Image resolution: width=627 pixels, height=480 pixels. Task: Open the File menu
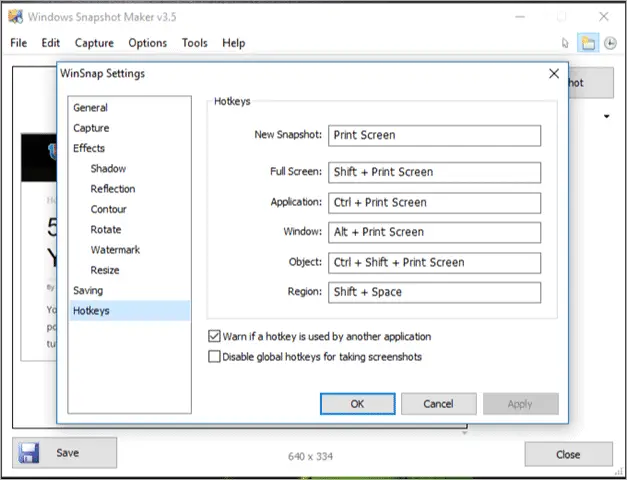[x=19, y=43]
